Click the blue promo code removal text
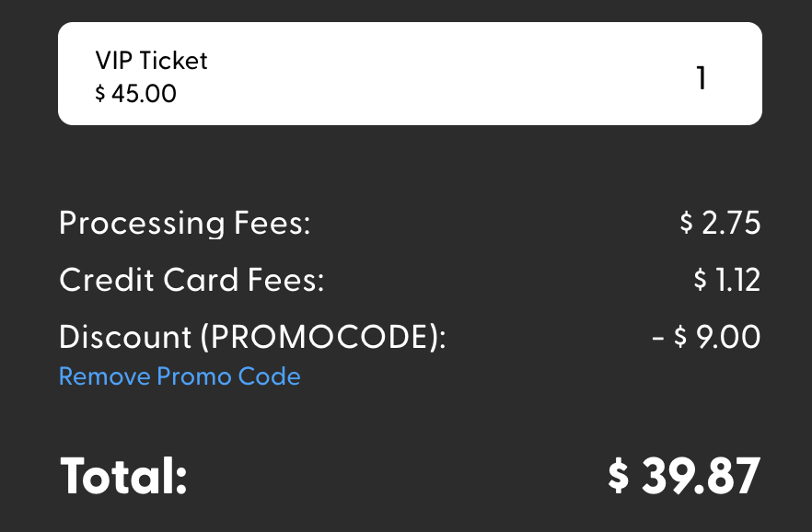 tap(180, 376)
